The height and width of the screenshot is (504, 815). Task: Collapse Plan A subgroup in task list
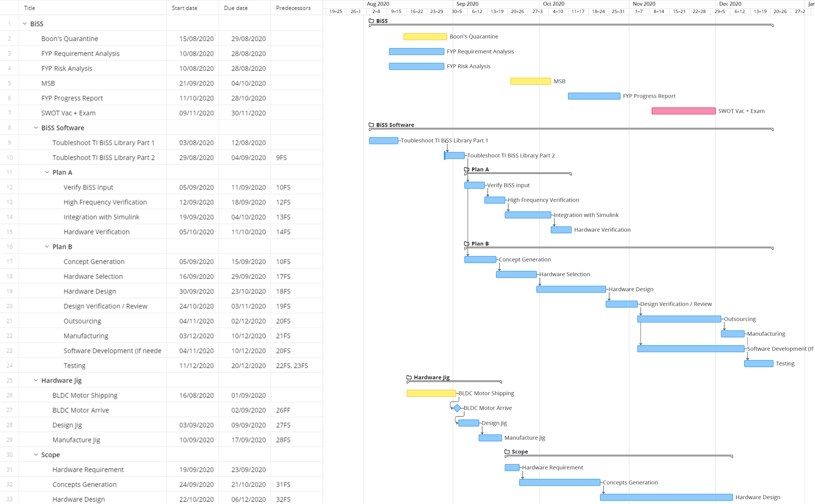47,172
